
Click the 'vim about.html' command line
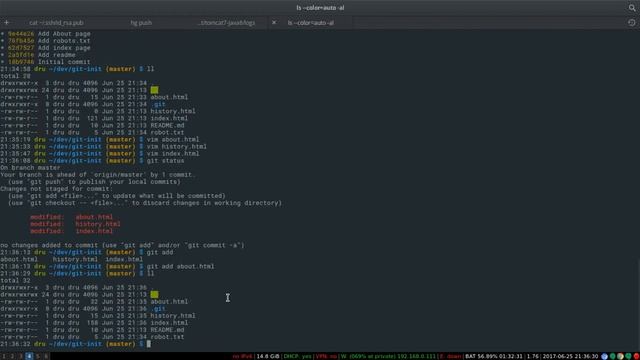tap(100, 140)
